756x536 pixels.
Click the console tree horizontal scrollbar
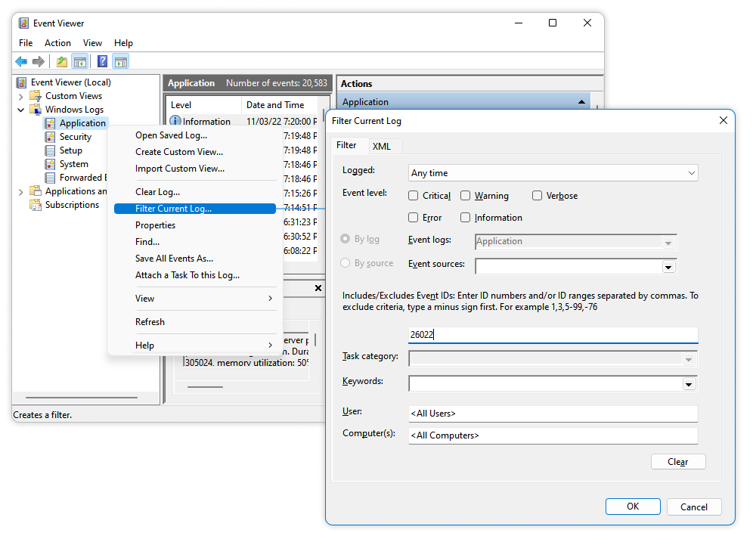coord(82,398)
